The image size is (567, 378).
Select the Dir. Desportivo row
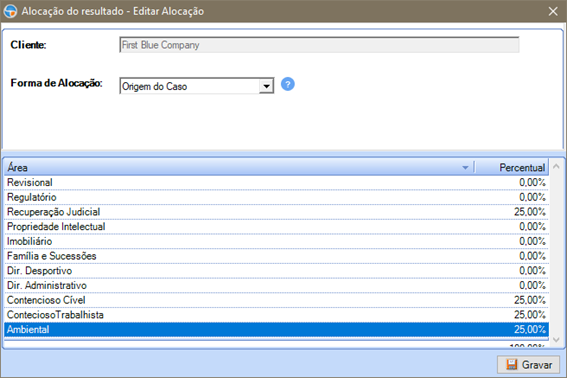point(276,271)
